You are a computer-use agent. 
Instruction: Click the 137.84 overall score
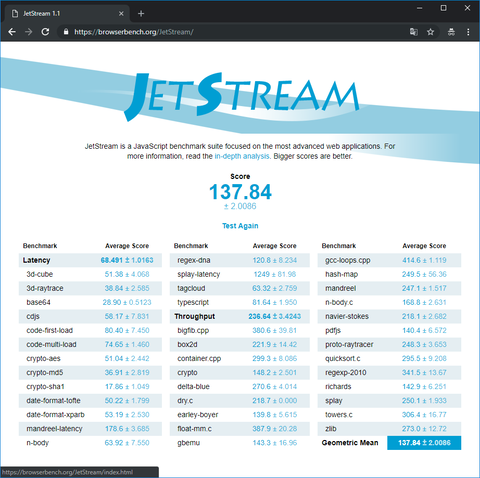(240, 192)
